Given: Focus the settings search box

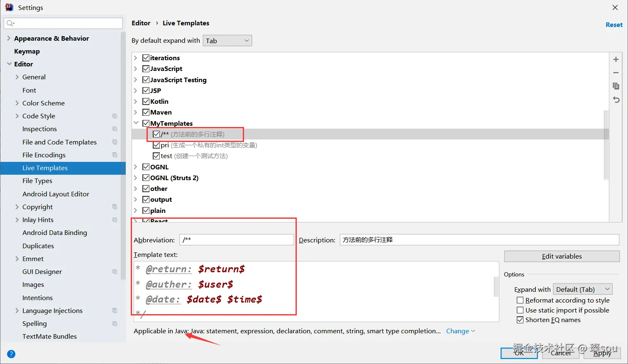Looking at the screenshot, I should pos(63,23).
